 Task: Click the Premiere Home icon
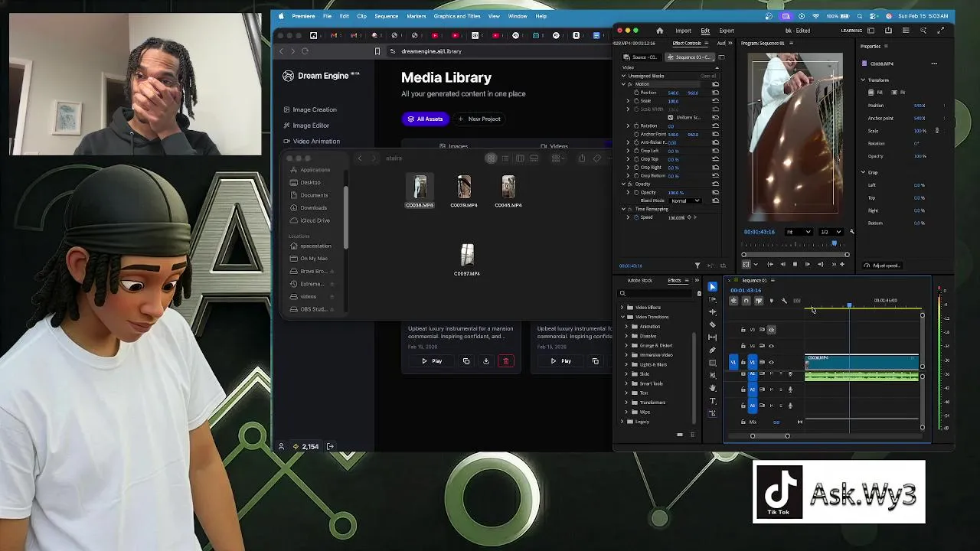pos(659,31)
